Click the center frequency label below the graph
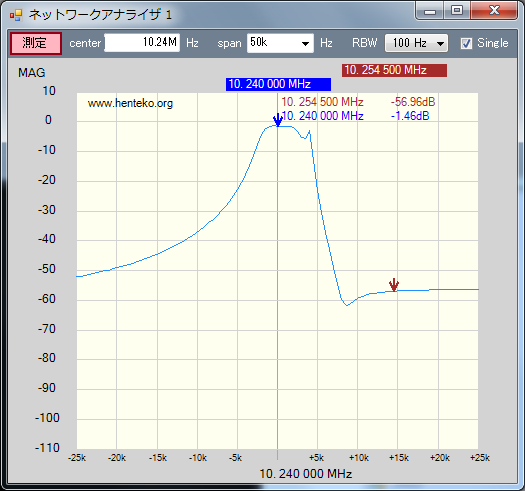The height and width of the screenshot is (491, 525). pos(306,474)
